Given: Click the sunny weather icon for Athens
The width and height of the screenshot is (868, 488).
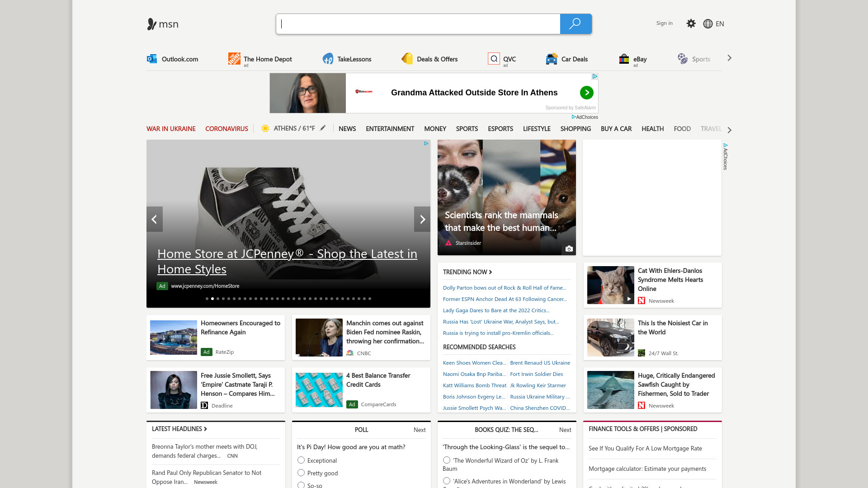Looking at the screenshot, I should coord(265,128).
